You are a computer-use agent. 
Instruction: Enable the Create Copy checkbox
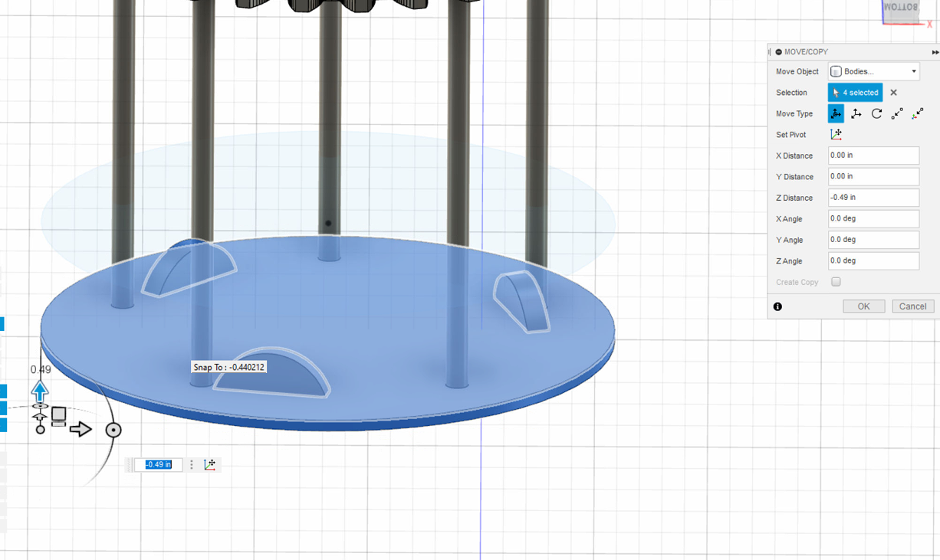point(836,282)
